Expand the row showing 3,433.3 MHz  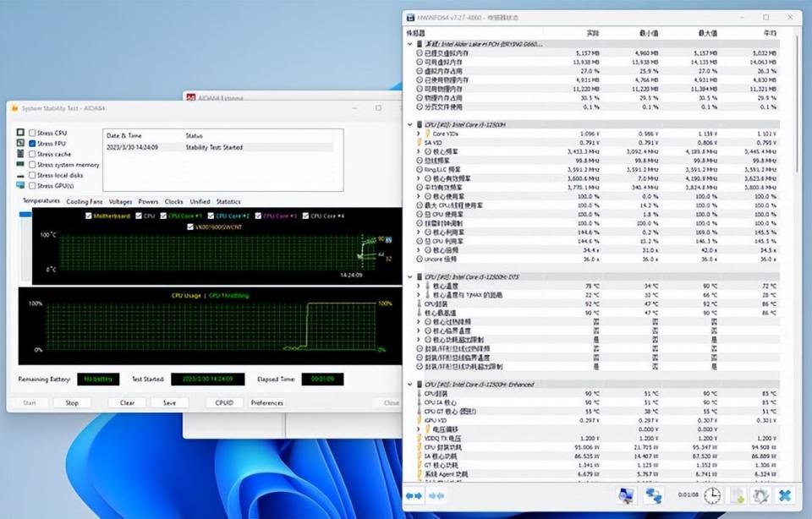pos(419,151)
